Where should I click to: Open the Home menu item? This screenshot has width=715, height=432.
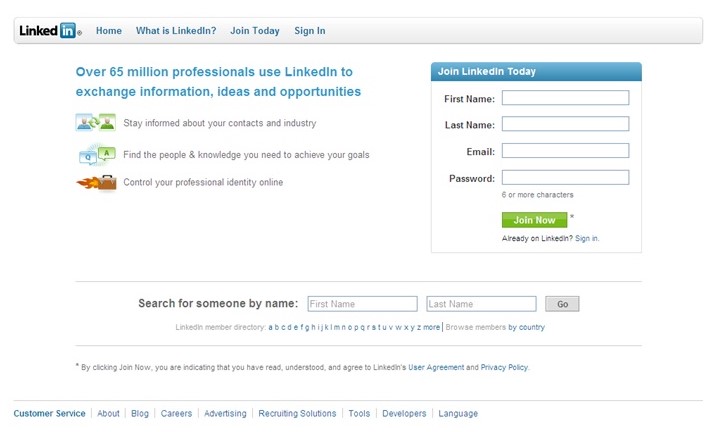[x=109, y=31]
